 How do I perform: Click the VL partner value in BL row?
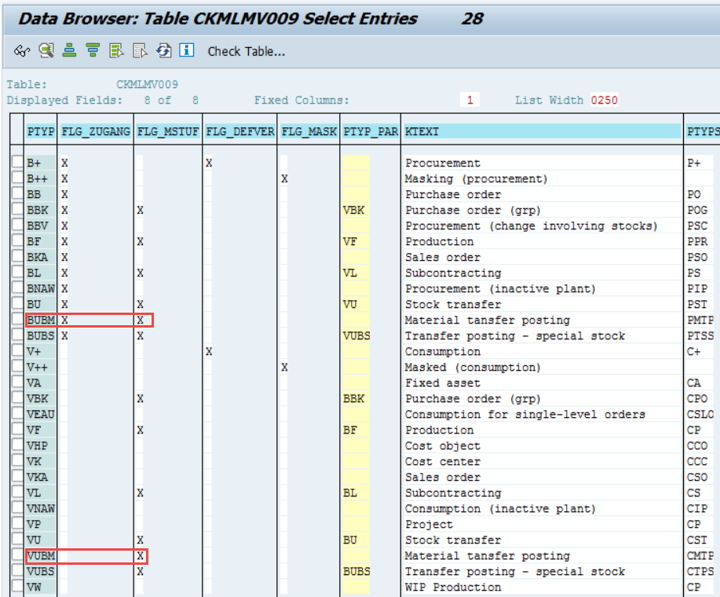click(350, 273)
